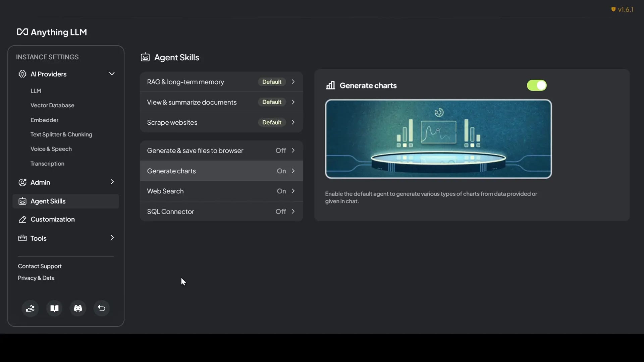Open the Privacy & Data link
The image size is (644, 362).
pos(36,278)
